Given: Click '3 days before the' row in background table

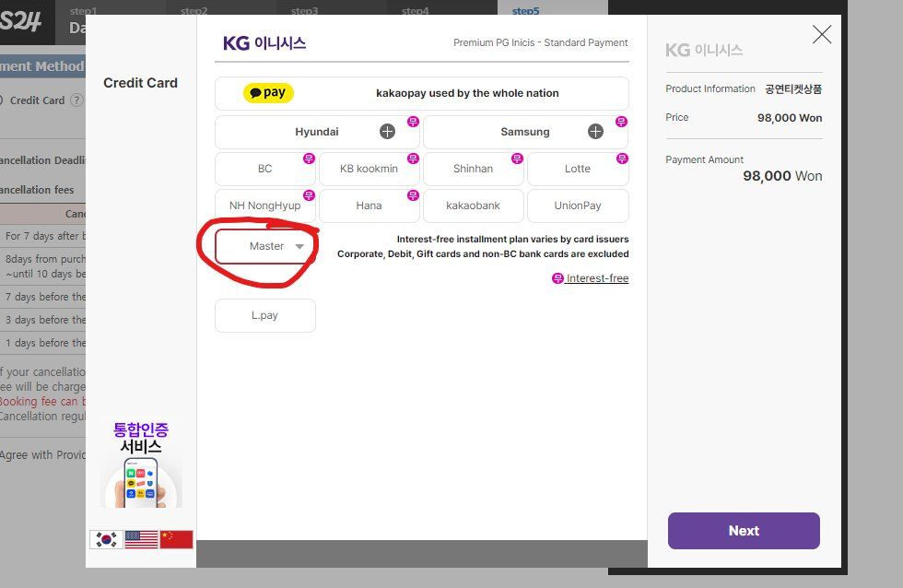Looking at the screenshot, I should 43,320.
